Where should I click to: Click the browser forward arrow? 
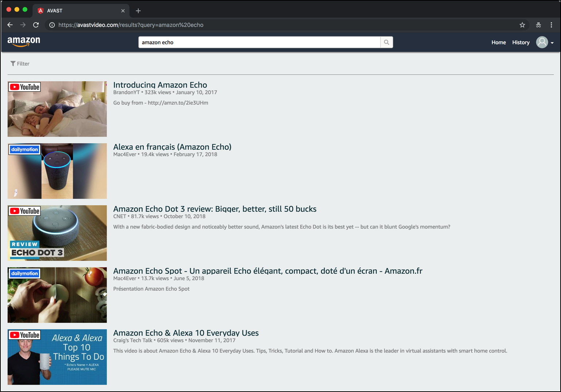[23, 25]
